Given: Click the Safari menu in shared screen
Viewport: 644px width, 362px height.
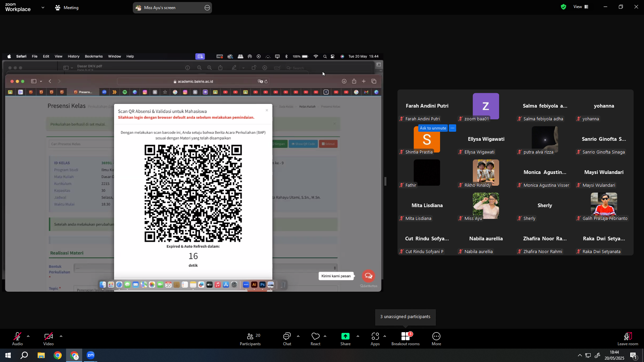Looking at the screenshot, I should pos(21,56).
